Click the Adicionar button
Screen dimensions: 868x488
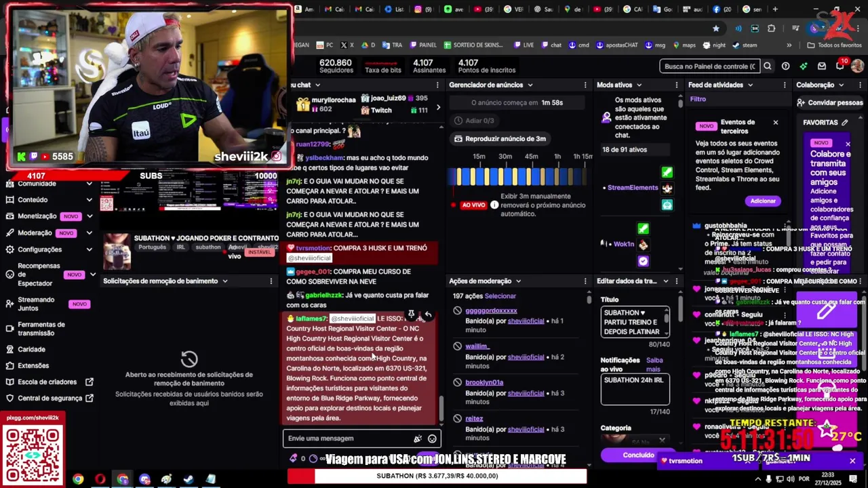click(x=763, y=201)
